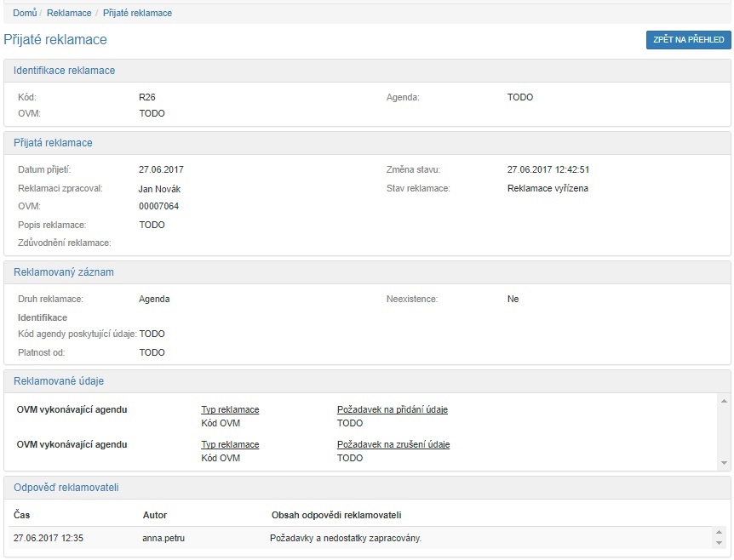Click down arrow in Odpověď reklamovateli scrollbar
734x560 pixels.
pyautogui.click(x=718, y=543)
